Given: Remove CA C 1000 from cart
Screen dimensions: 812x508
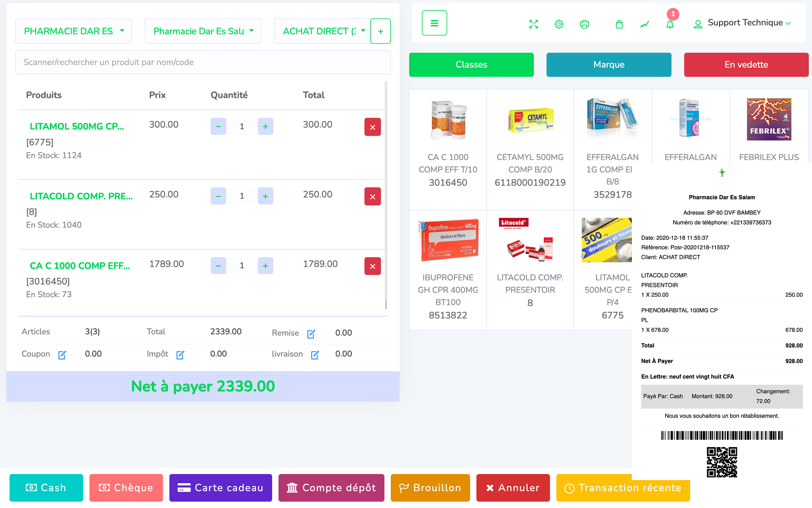Looking at the screenshot, I should [372, 266].
